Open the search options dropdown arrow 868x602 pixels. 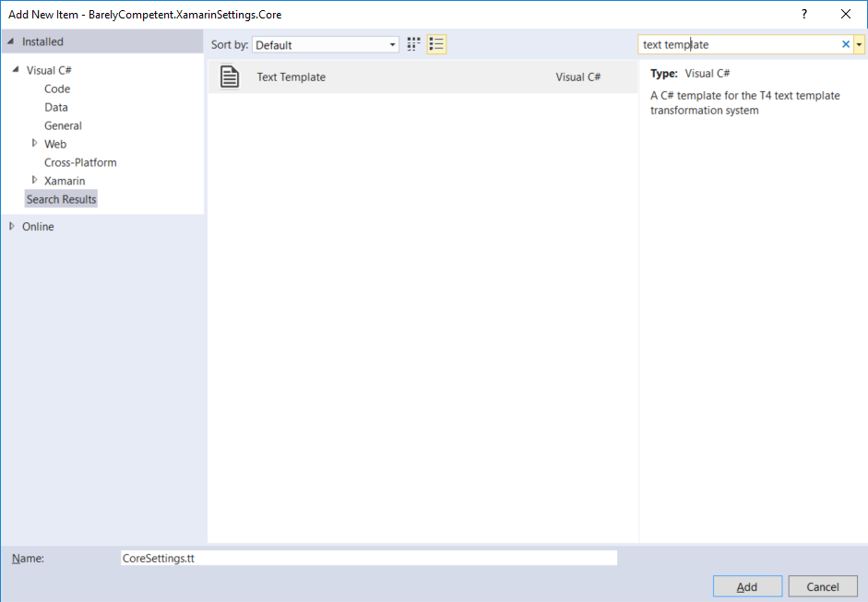pyautogui.click(x=860, y=43)
